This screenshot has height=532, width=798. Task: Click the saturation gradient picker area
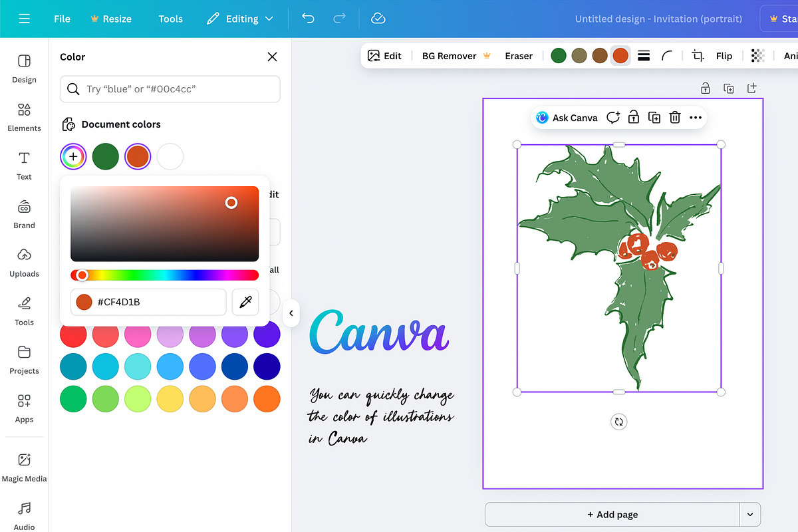pos(164,223)
